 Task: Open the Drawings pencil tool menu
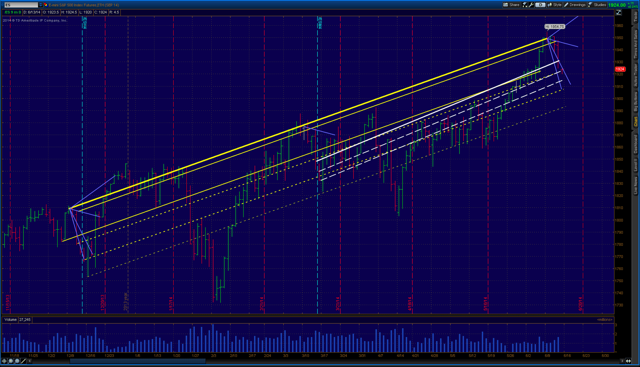tap(575, 5)
